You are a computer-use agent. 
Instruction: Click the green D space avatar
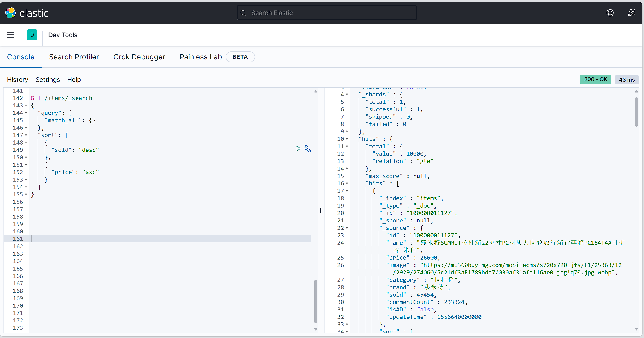32,35
